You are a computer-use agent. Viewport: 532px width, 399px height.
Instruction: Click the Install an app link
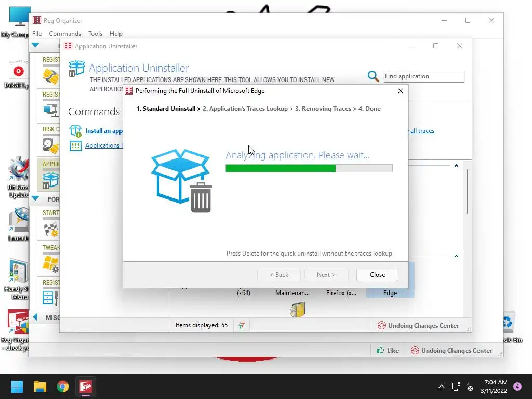click(x=104, y=130)
